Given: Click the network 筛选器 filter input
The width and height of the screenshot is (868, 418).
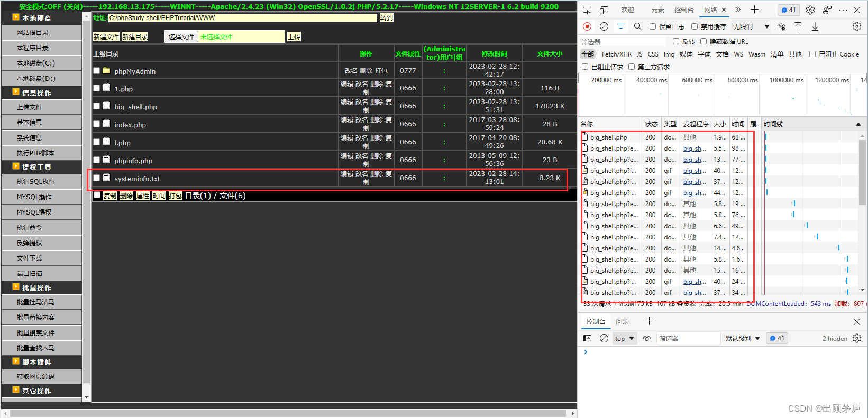Looking at the screenshot, I should pos(623,41).
